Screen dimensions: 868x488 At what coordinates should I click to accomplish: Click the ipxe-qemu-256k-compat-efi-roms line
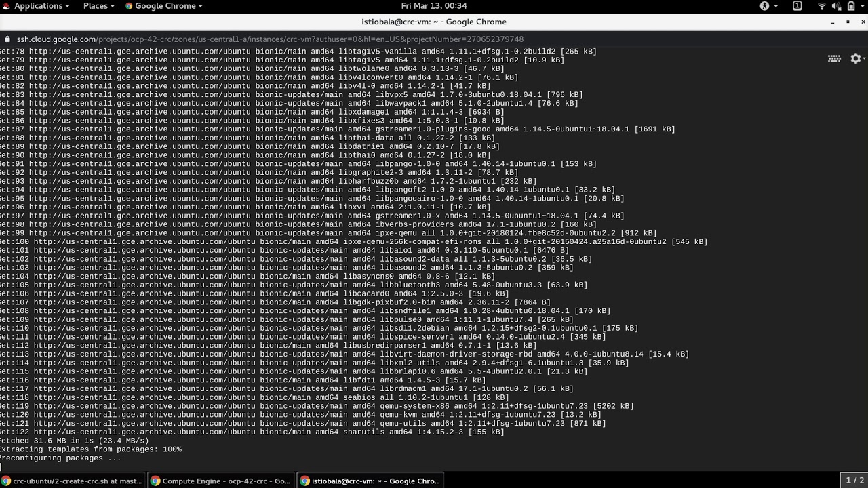[x=353, y=242]
